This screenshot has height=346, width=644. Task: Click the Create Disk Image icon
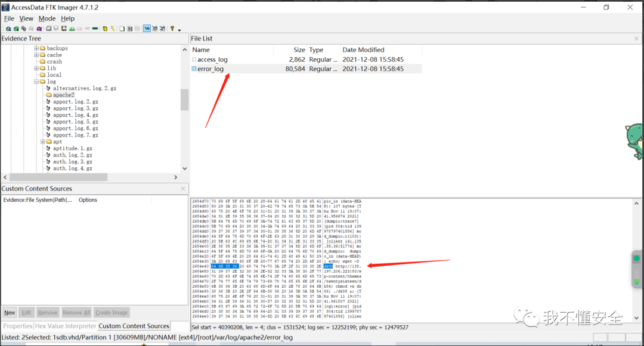tap(48, 29)
